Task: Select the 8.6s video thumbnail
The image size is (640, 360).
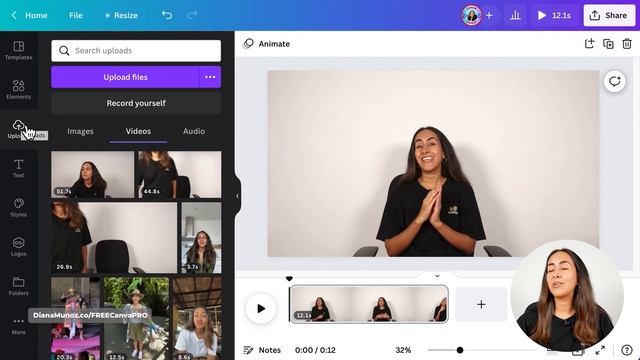Action: pyautogui.click(x=197, y=318)
